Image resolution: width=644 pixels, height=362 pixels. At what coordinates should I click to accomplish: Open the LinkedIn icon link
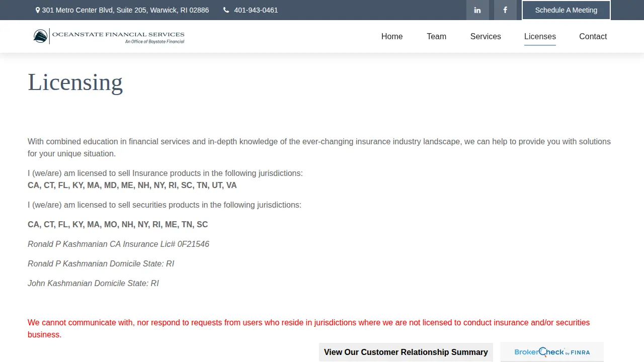(477, 10)
